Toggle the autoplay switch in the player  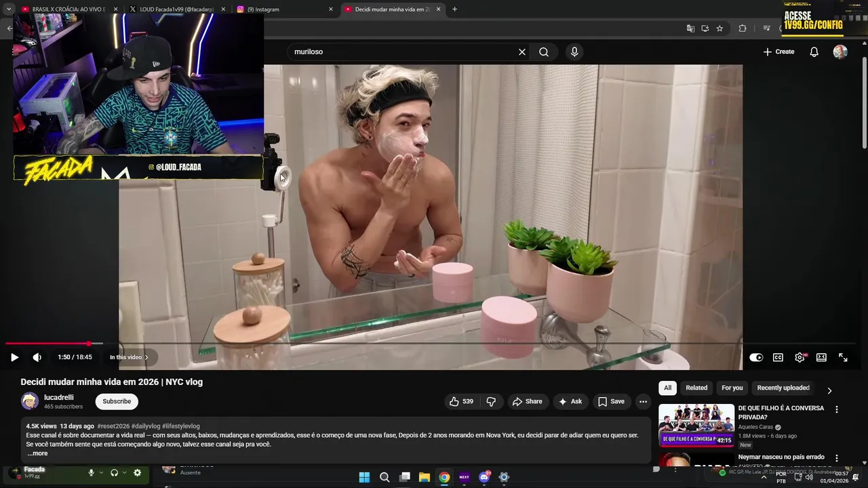click(x=756, y=357)
